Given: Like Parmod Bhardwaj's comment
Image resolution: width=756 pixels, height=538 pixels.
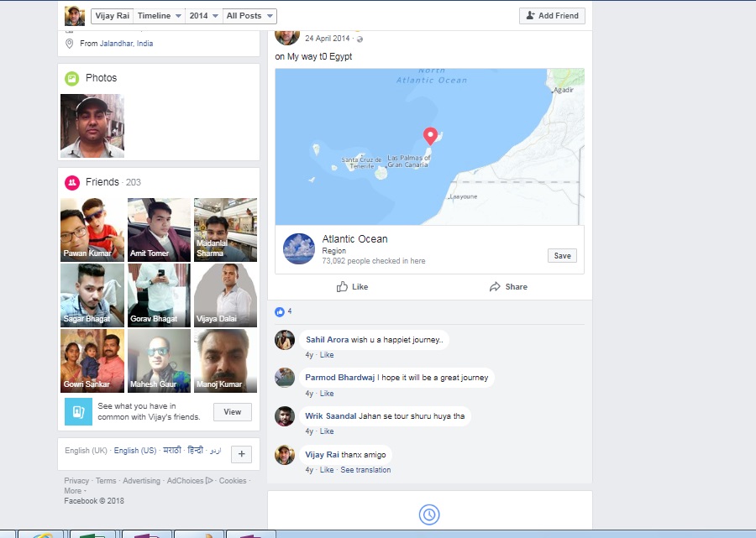Looking at the screenshot, I should [x=327, y=393].
